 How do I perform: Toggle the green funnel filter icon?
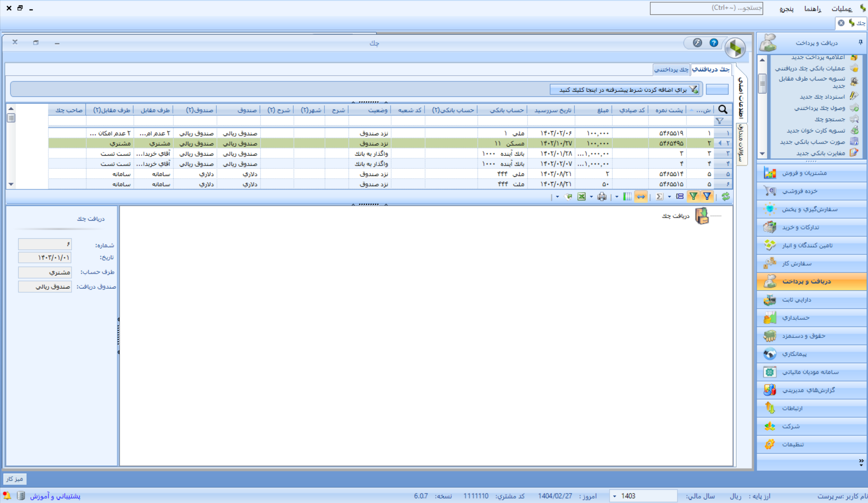tap(693, 196)
